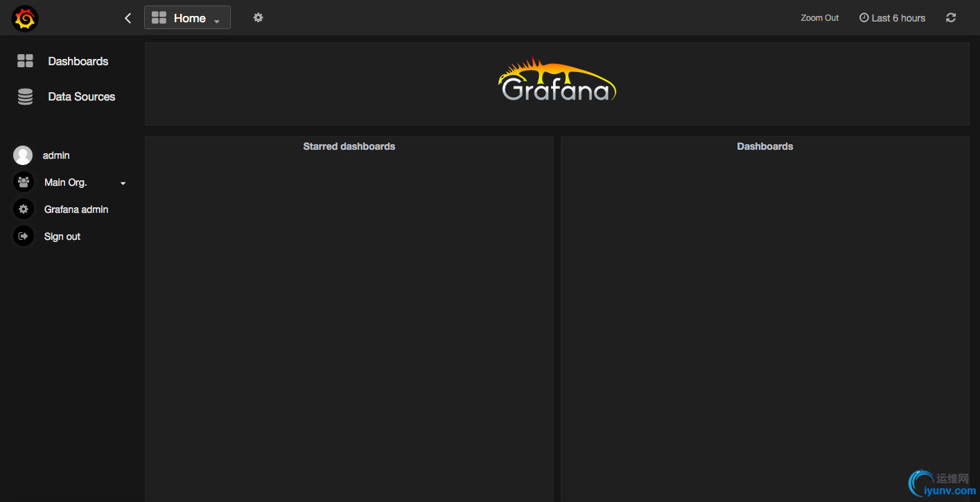Expand the Main Org. dropdown caret

coord(123,183)
